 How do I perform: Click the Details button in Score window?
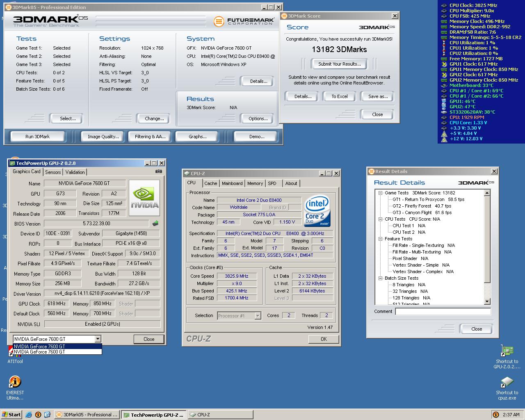pos(303,96)
